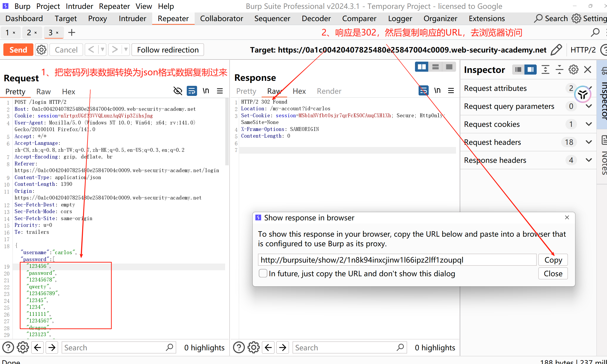This screenshot has height=364, width=607.
Task: Open Response Hex view tab
Action: click(299, 91)
